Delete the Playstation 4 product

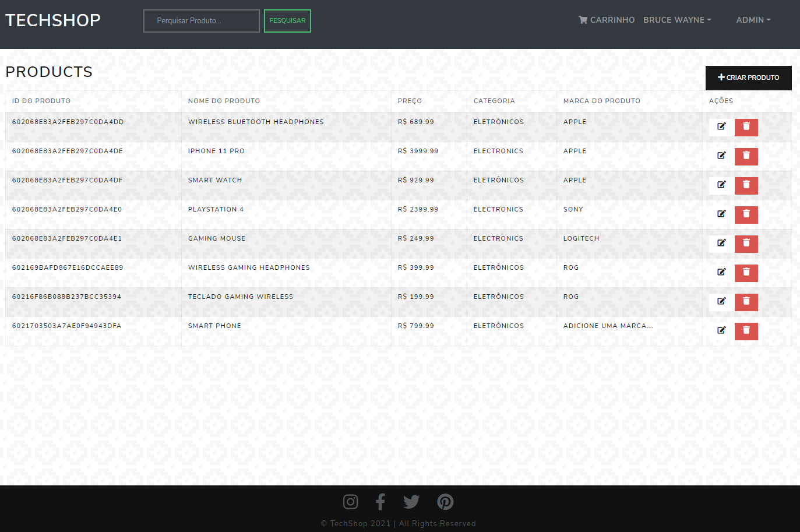[746, 214]
